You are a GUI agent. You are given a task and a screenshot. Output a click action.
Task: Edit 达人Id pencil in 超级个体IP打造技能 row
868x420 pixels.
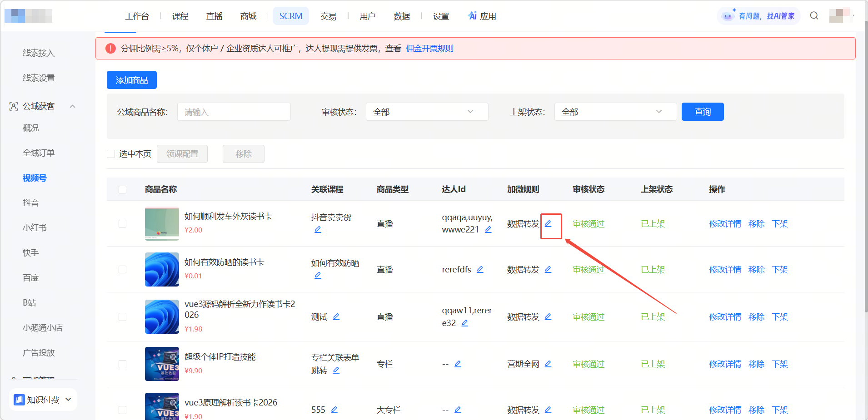(458, 364)
